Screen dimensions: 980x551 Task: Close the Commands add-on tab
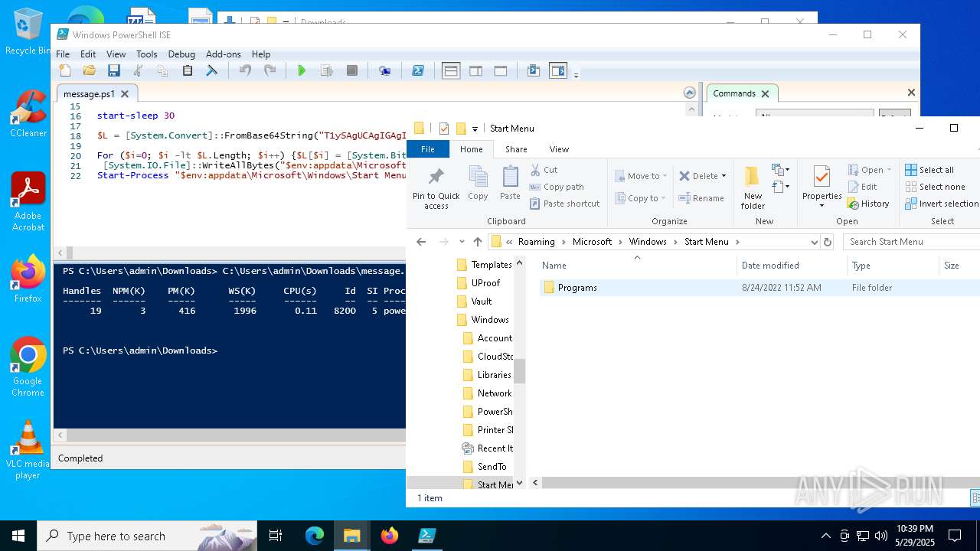click(765, 93)
